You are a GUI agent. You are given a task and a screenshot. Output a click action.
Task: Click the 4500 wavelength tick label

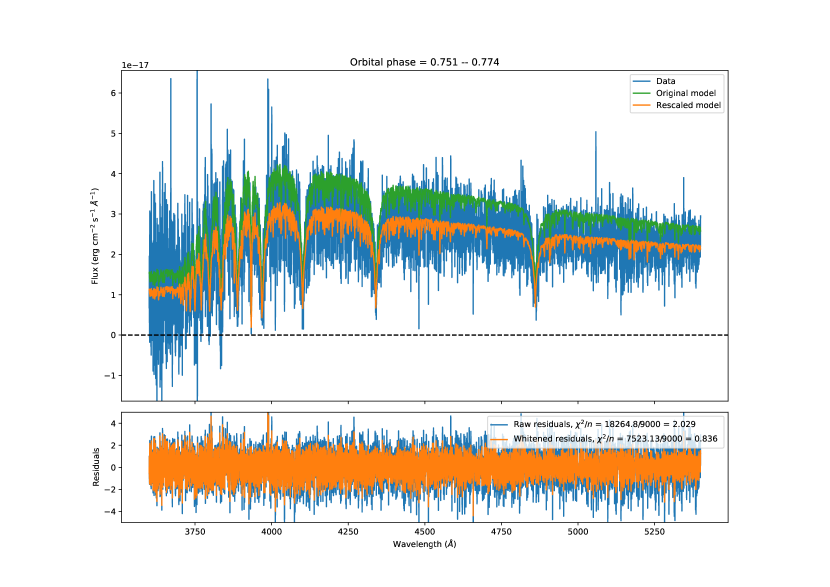[425, 531]
